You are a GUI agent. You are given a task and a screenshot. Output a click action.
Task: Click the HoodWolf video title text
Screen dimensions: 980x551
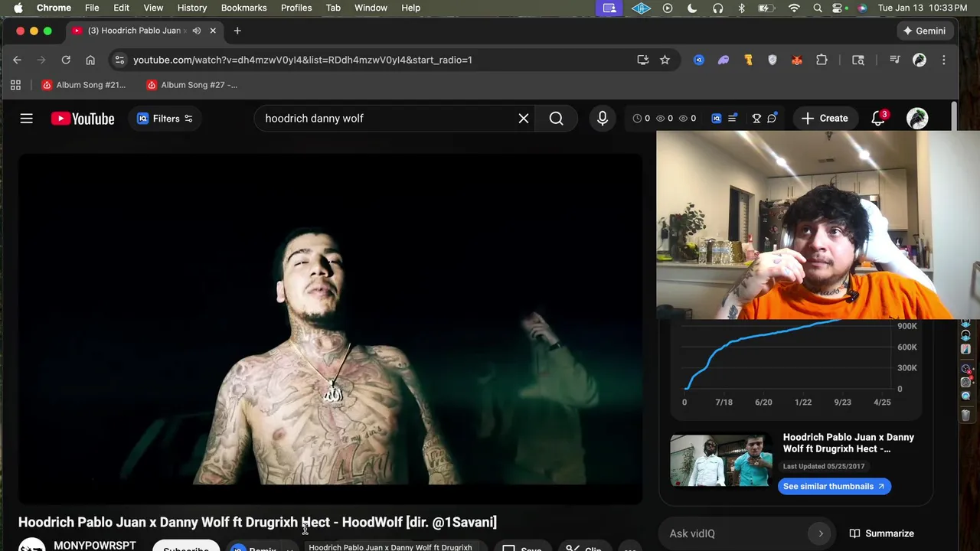click(x=257, y=522)
